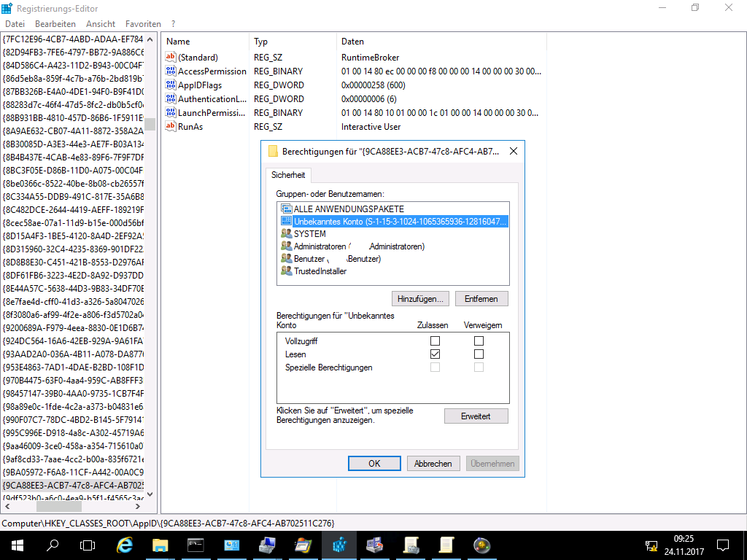
Task: Open the command prompt taskbar icon
Action: 196,545
